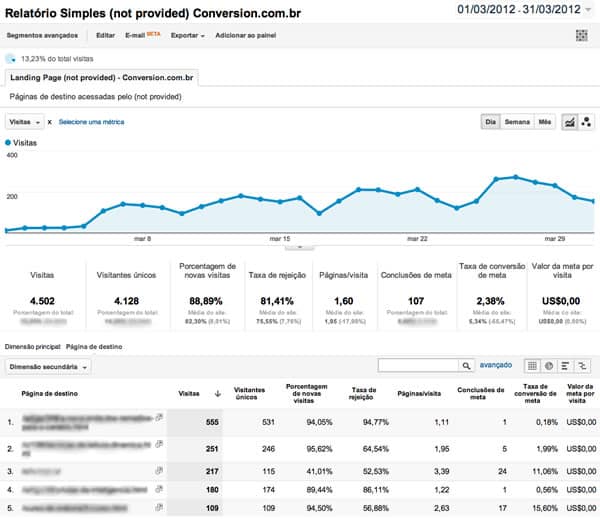
Task: Select the performance bar view icon
Action: tap(566, 366)
